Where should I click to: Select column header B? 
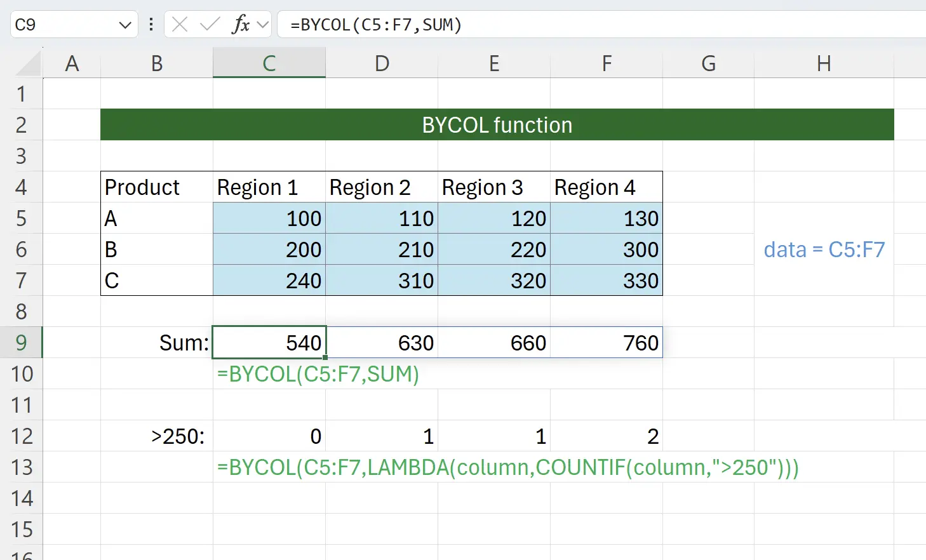156,63
